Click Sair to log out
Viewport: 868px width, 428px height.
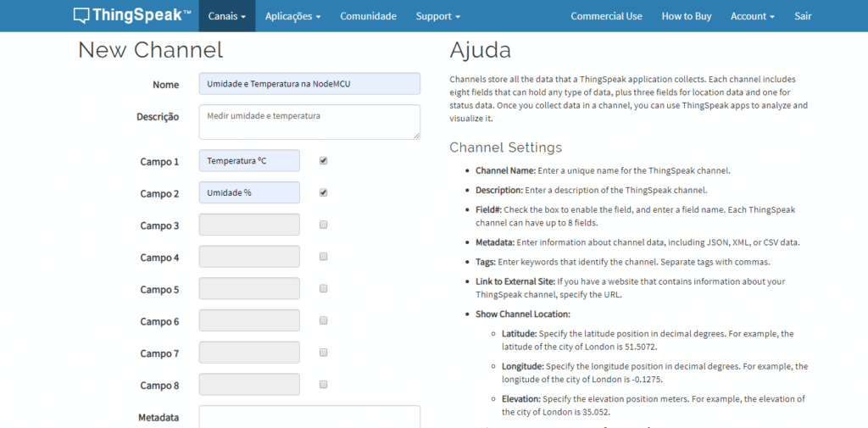click(803, 16)
